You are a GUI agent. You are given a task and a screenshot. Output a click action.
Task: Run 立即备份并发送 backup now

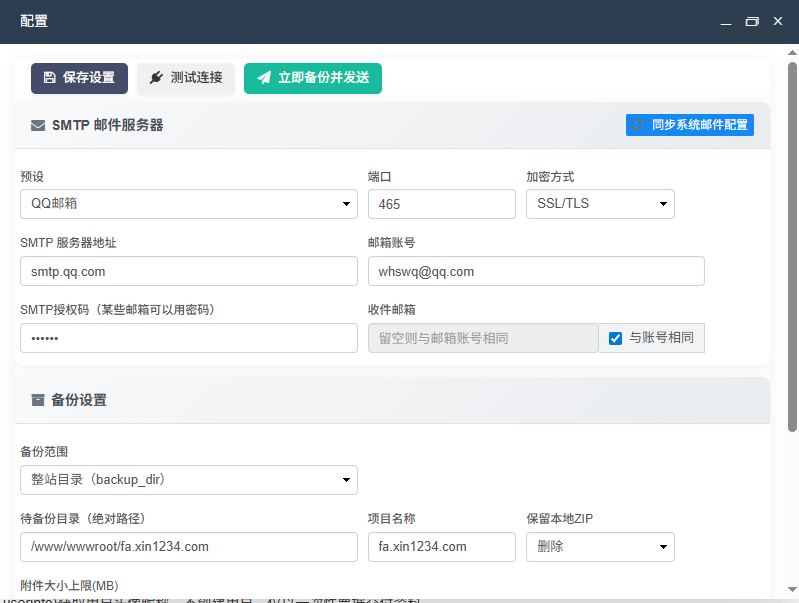pyautogui.click(x=313, y=78)
